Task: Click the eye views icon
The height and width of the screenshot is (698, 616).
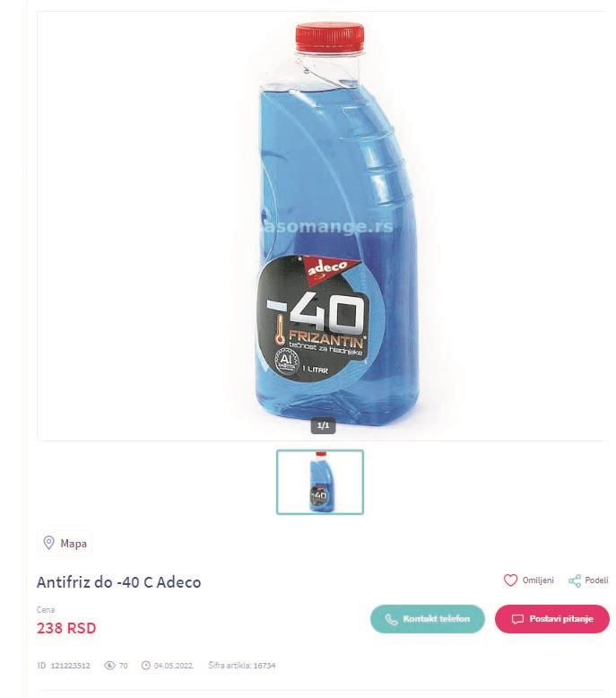Action: 109,666
